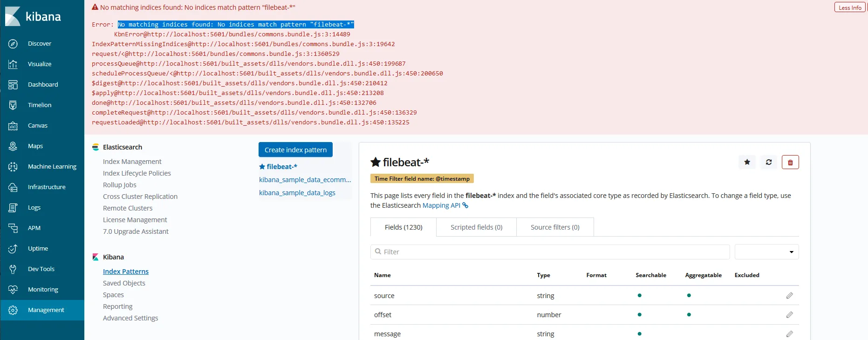Open the field type filter dropdown
Screen dimensions: 868x340
click(x=766, y=252)
